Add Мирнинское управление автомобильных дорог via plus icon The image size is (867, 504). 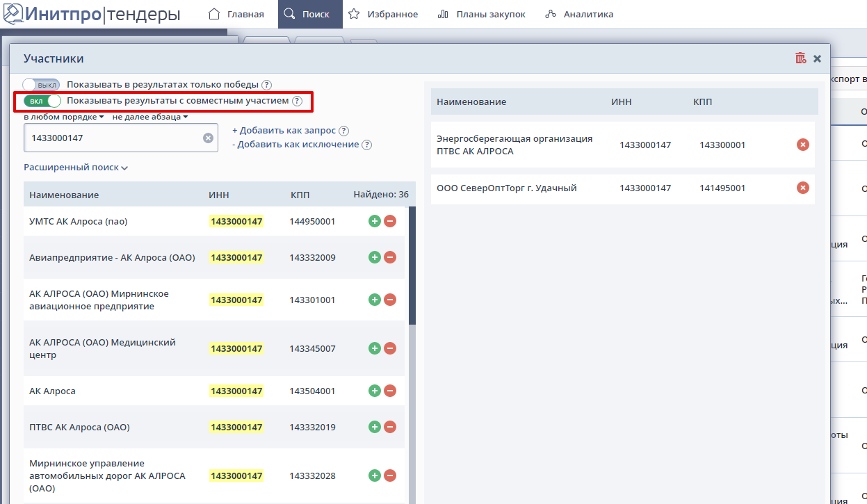point(374,475)
